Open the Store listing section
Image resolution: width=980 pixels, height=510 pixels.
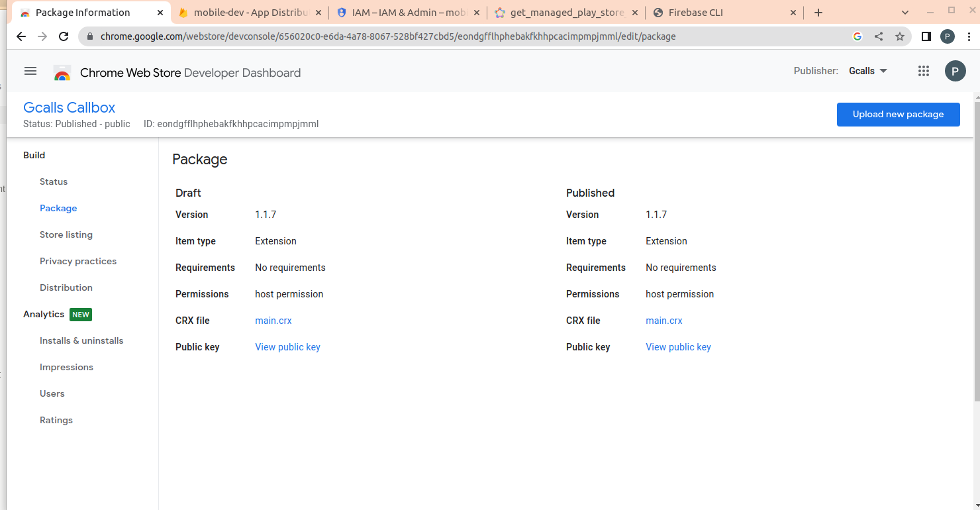tap(66, 234)
